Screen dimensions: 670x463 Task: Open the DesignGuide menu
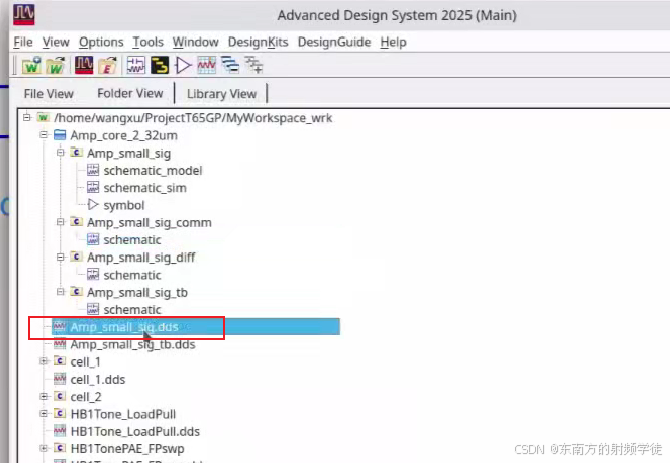coord(334,42)
